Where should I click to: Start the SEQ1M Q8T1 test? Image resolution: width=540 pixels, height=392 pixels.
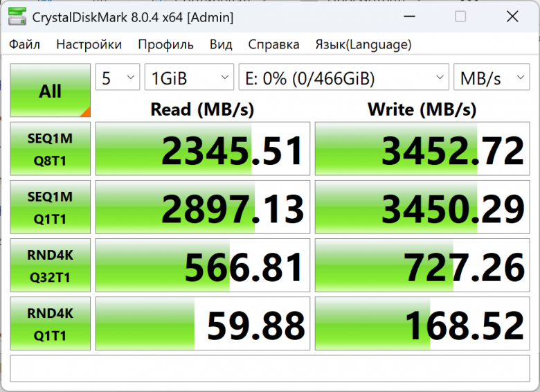point(51,148)
